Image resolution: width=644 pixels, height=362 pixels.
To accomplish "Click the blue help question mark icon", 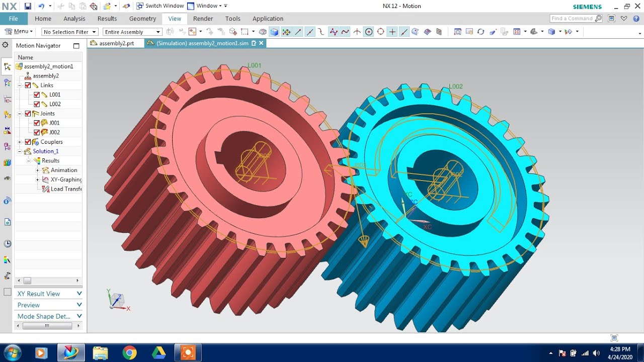I will point(635,19).
